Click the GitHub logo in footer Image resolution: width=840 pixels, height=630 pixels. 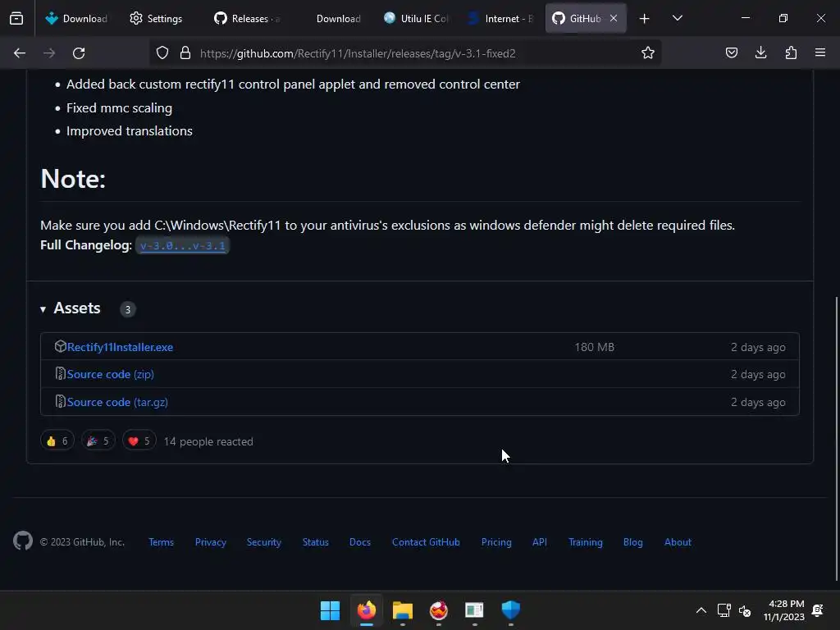point(23,541)
